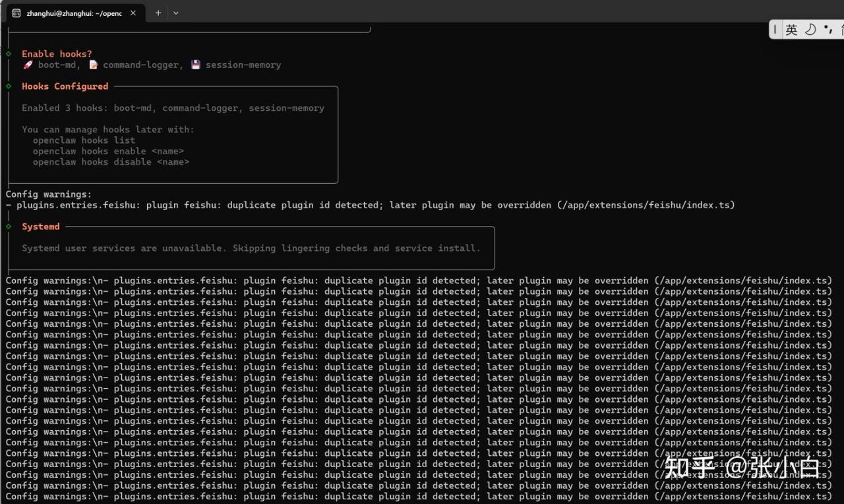Click the feishu index.ts path in first warning
The width and height of the screenshot is (844, 504).
(x=646, y=205)
